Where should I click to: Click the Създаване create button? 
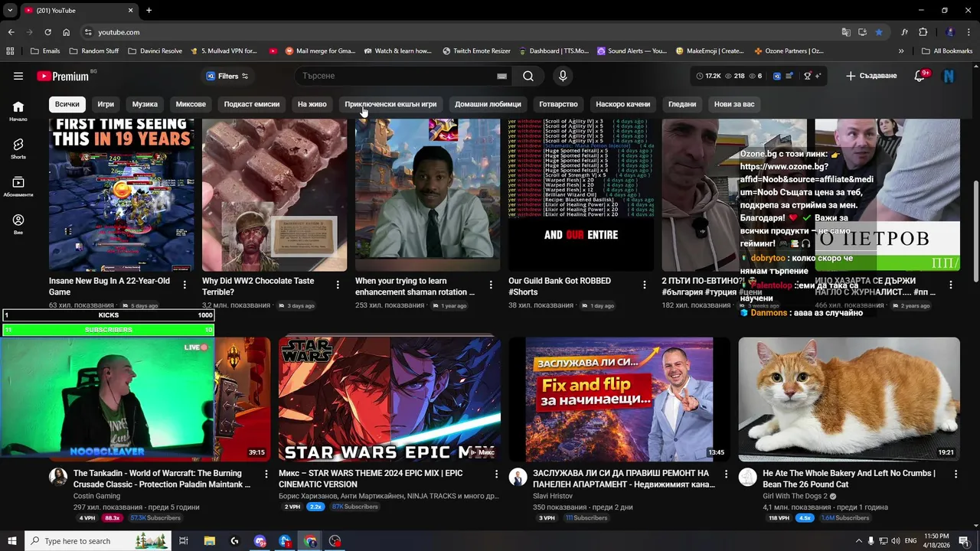[x=871, y=76]
